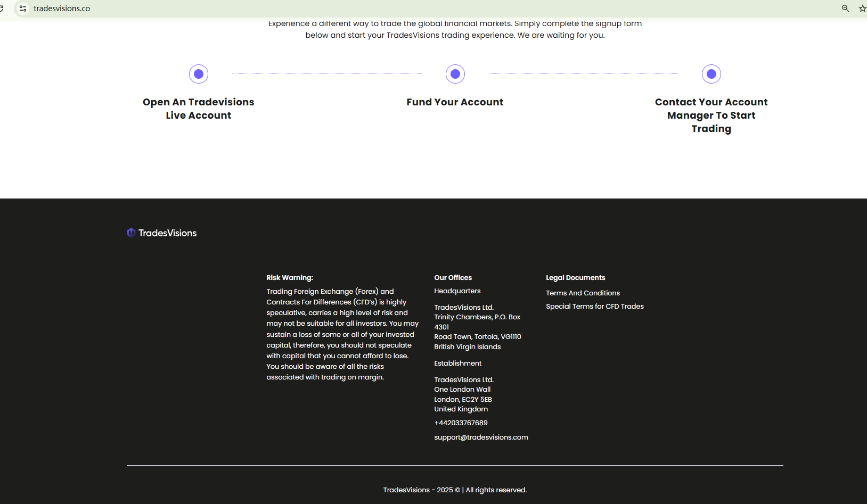Image resolution: width=867 pixels, height=504 pixels.
Task: Click the 2025 All rights reserved copyright text
Action: click(x=455, y=490)
